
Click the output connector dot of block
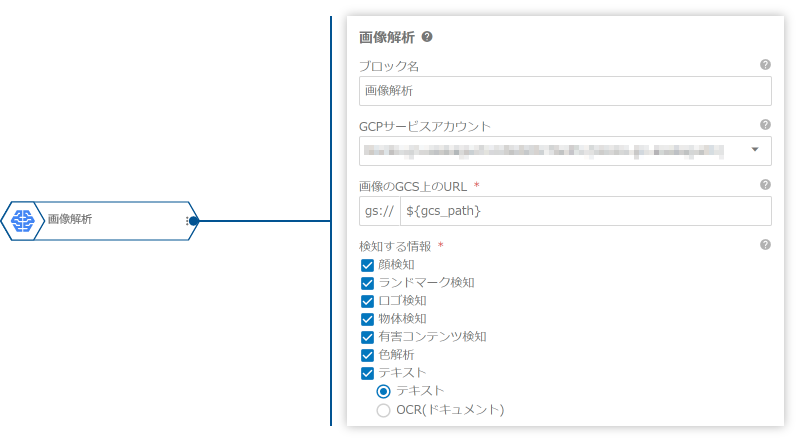tap(194, 220)
